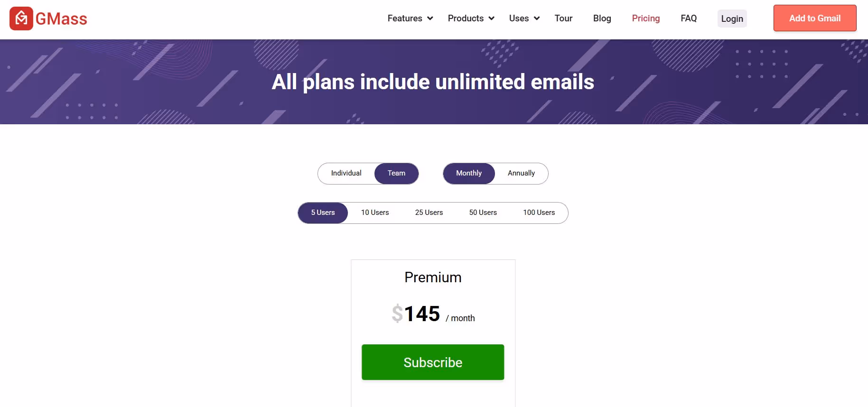Viewport: 868px width, 407px height.
Task: Choose the 10 Users option
Action: pyautogui.click(x=375, y=213)
